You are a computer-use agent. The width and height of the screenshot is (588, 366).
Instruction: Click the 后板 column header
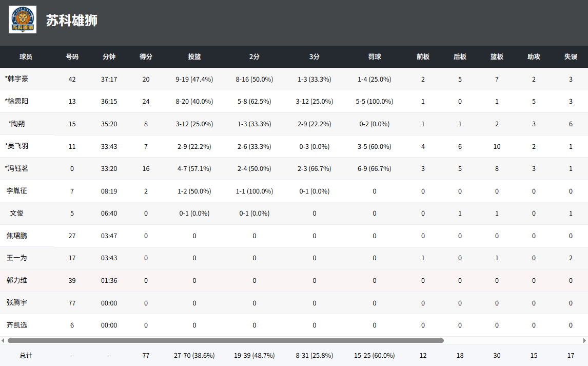coord(460,56)
